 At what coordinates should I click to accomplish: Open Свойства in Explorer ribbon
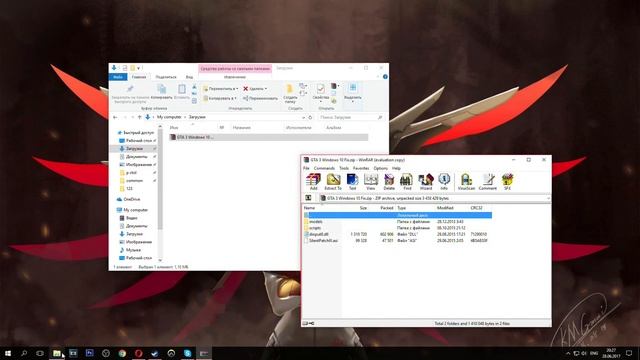click(x=320, y=94)
